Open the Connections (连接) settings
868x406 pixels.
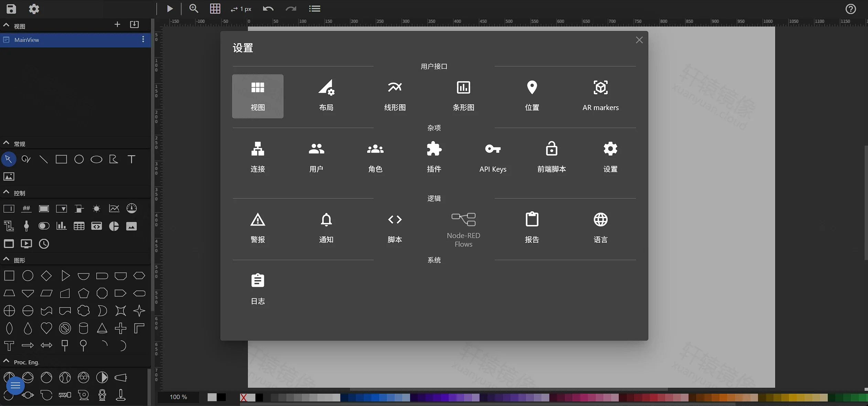click(x=257, y=158)
